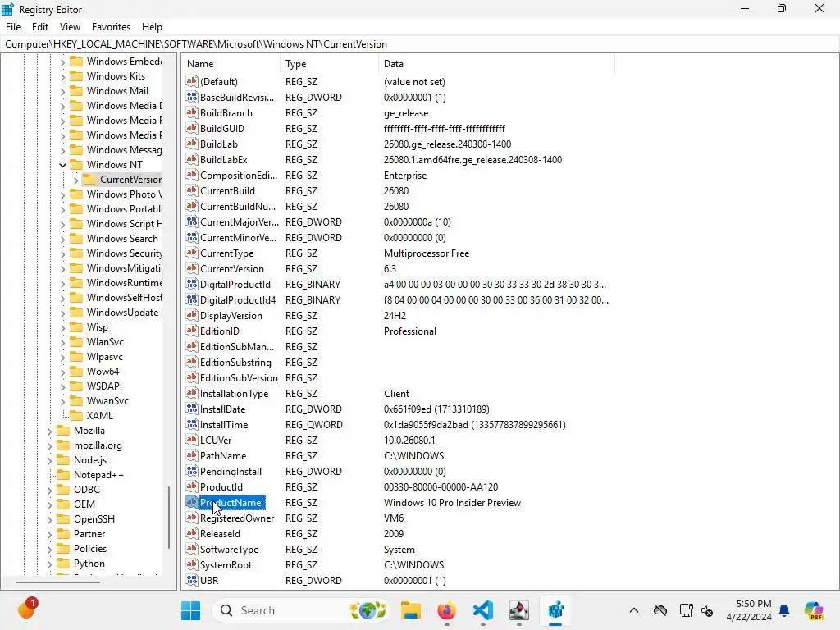Select the Windows Photo Viewer key
The image size is (840, 630).
(x=124, y=194)
